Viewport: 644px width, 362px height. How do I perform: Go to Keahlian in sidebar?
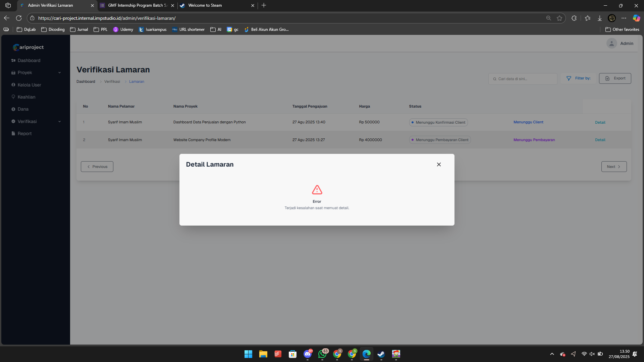26,97
